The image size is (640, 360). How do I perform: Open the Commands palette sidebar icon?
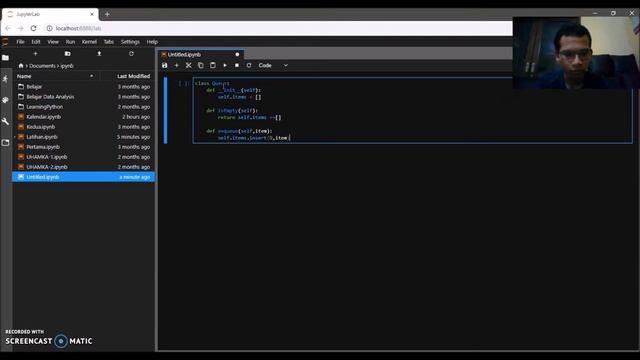[x=5, y=100]
